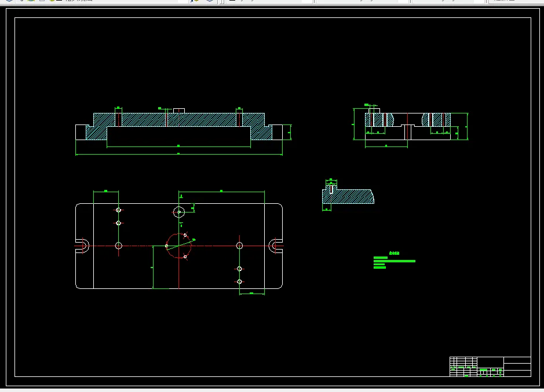Select the green technical notes text block

coord(394,260)
